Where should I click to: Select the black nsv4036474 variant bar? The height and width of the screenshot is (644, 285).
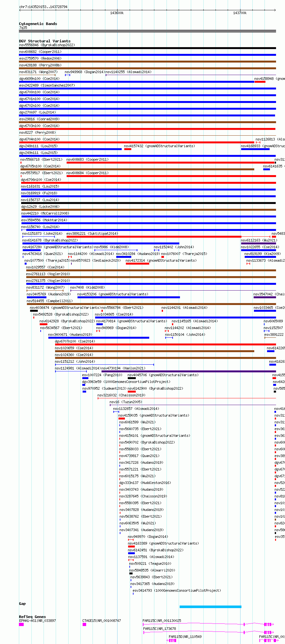(x=34, y=311)
